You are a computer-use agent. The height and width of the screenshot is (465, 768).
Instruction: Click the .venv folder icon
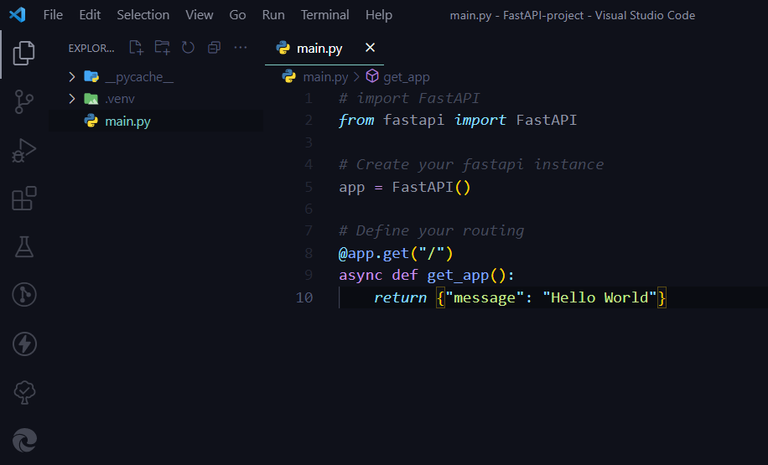coord(91,98)
